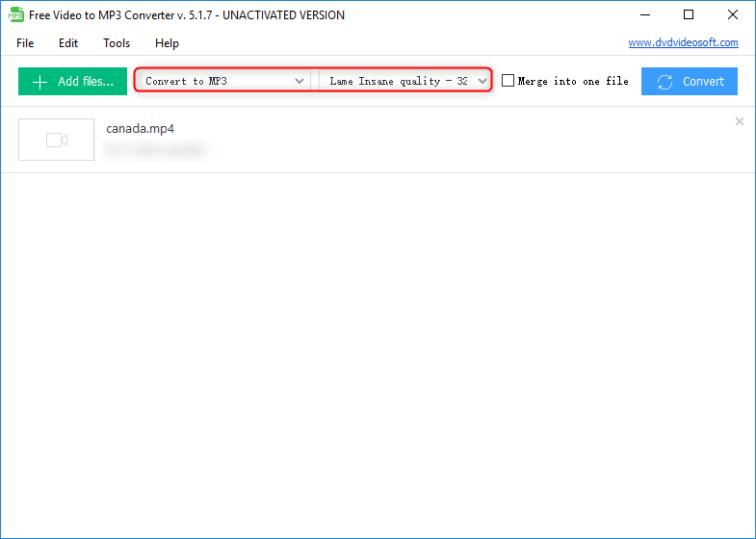Expand the Lame Insane quality preset dropdown
The height and width of the screenshot is (539, 756).
[x=405, y=82]
